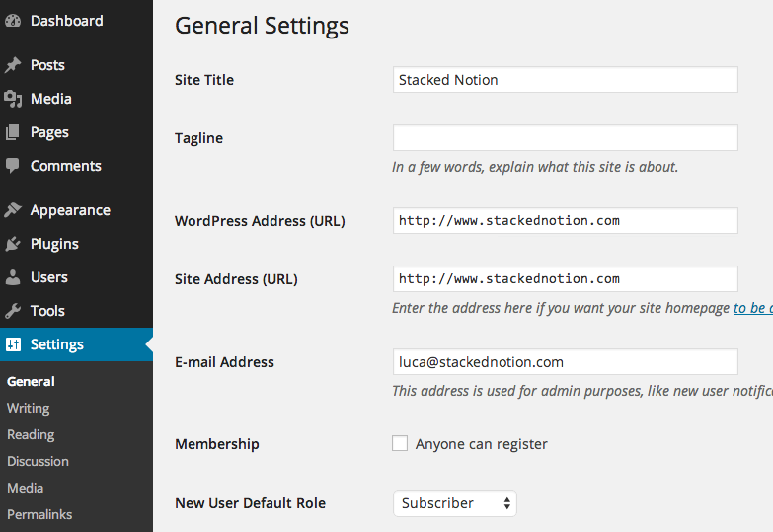Click the Tagline field label
The image size is (773, 532).
(x=198, y=138)
